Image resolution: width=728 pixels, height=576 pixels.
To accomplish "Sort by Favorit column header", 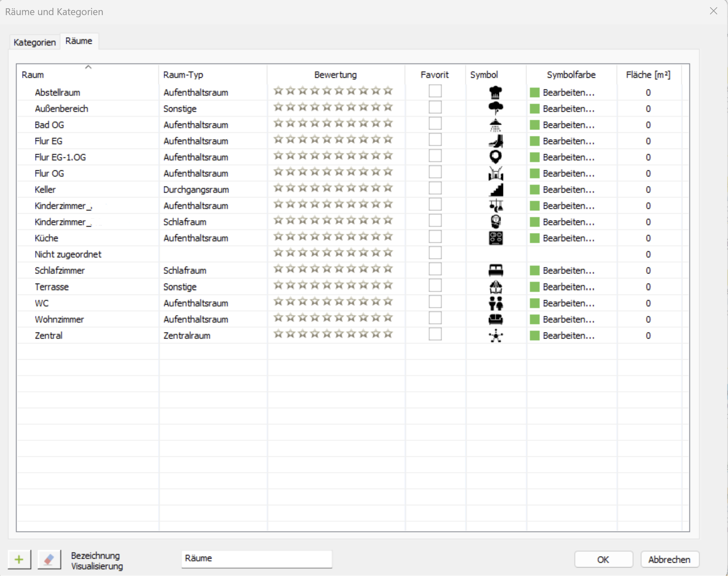I will pyautogui.click(x=435, y=75).
